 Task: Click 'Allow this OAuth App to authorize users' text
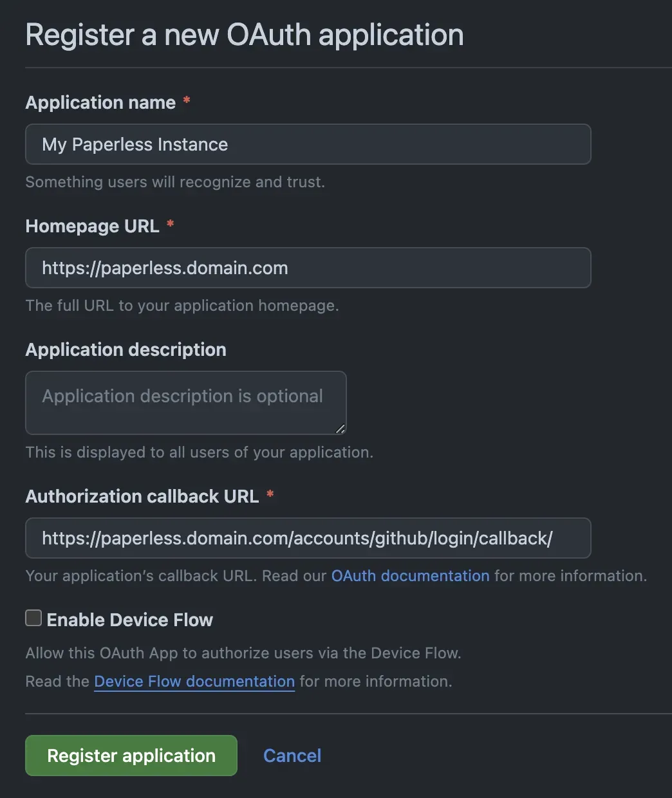(x=243, y=653)
